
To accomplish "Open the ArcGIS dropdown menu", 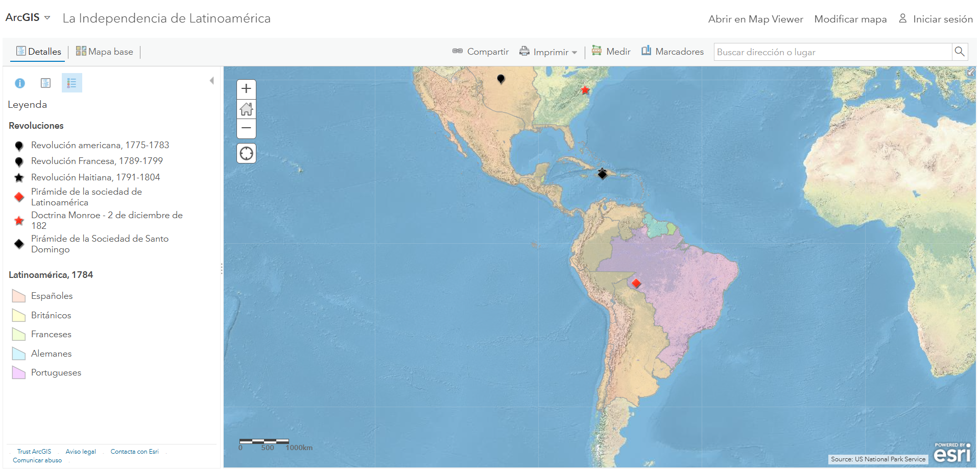I will 28,18.
